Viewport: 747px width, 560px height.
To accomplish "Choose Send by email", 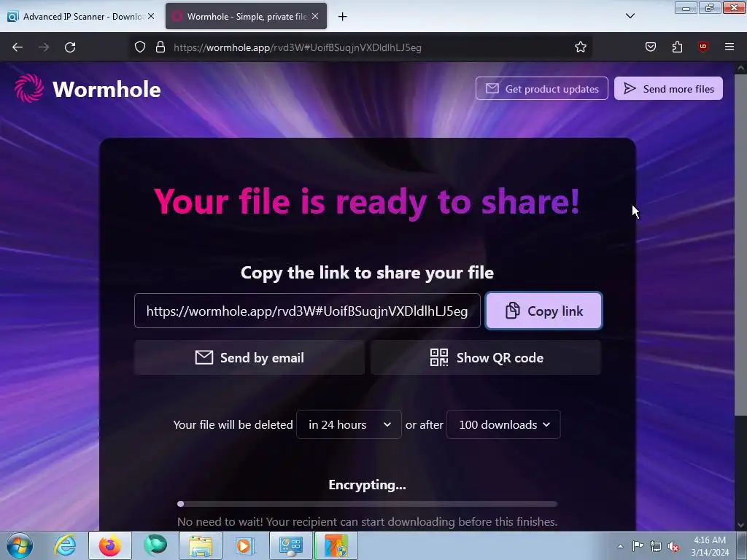I will coord(249,357).
